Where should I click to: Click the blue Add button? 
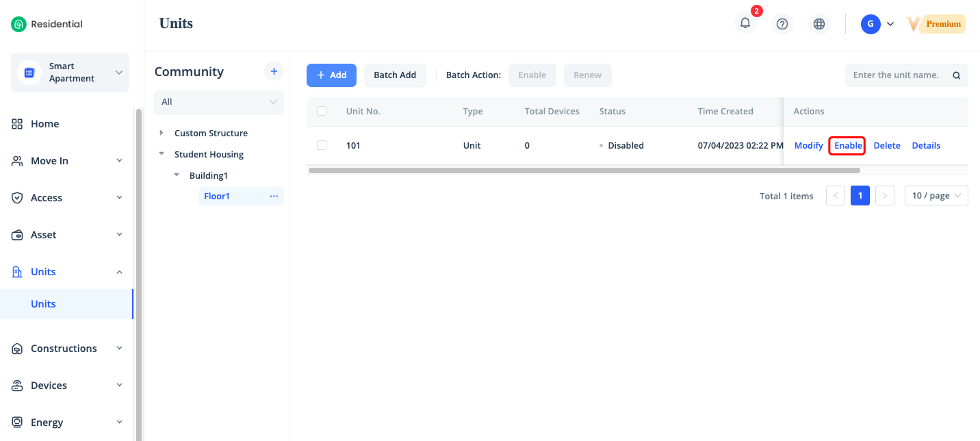click(331, 75)
